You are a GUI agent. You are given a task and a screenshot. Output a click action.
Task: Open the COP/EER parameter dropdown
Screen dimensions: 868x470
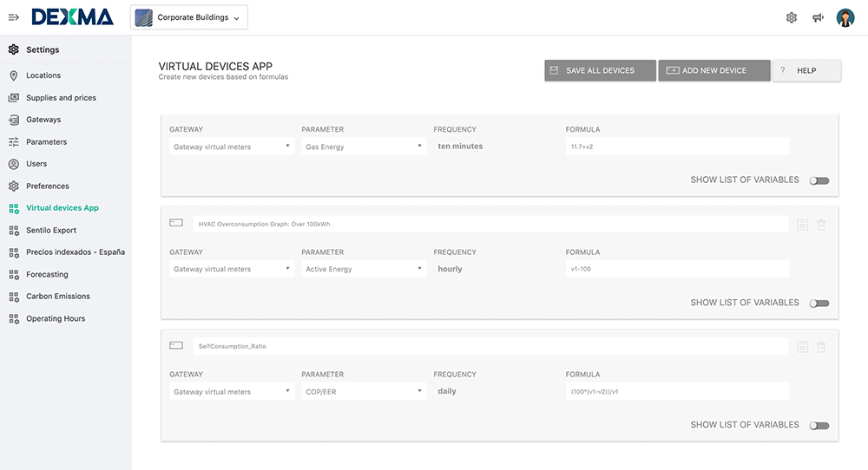pyautogui.click(x=364, y=391)
